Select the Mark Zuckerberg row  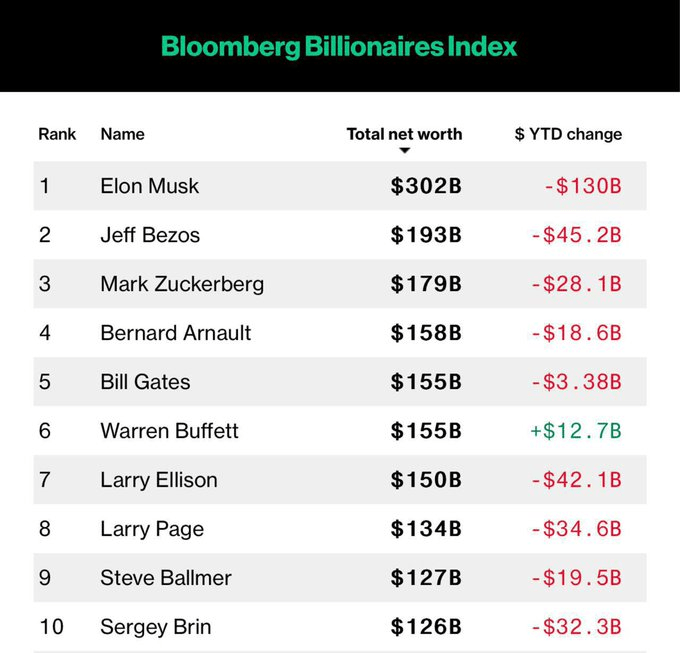point(182,284)
